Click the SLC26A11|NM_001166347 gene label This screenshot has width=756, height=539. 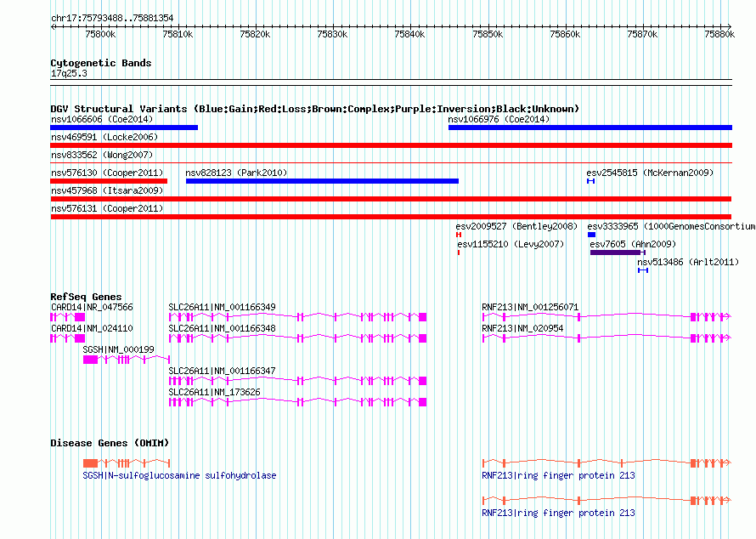tap(222, 371)
